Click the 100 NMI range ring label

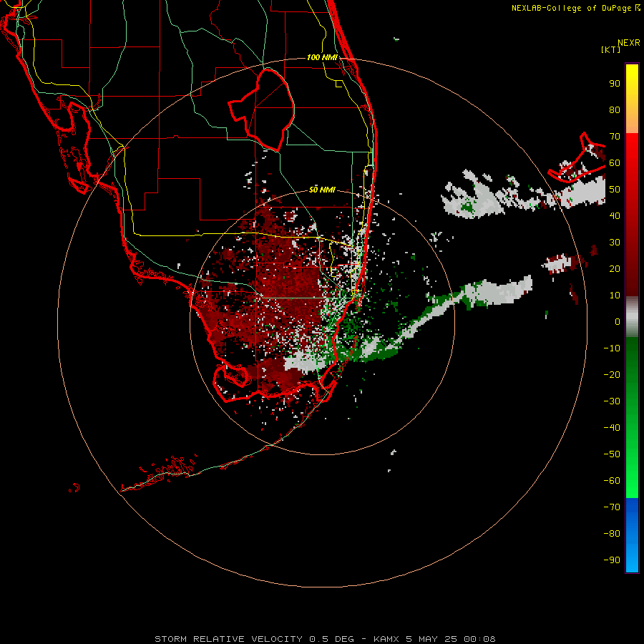[322, 57]
